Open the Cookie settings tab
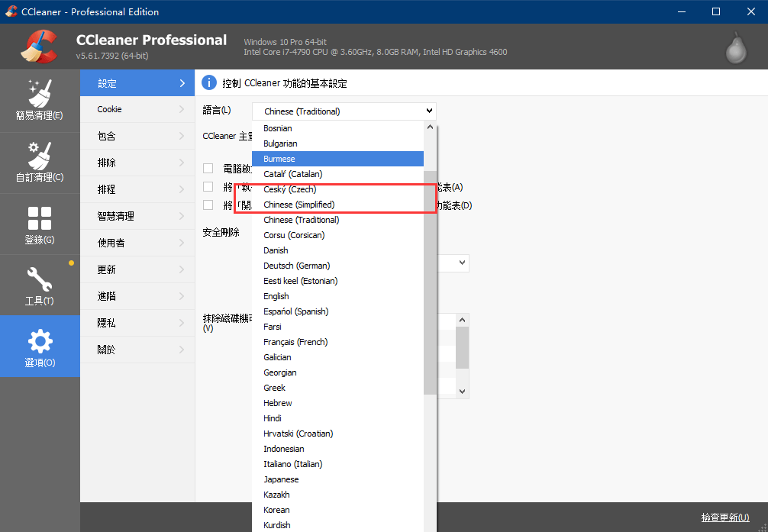 (x=137, y=109)
